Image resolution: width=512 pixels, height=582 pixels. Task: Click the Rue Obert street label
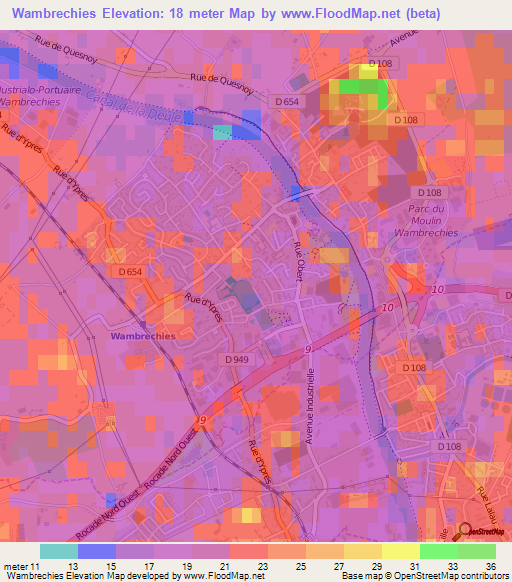pos(298,261)
